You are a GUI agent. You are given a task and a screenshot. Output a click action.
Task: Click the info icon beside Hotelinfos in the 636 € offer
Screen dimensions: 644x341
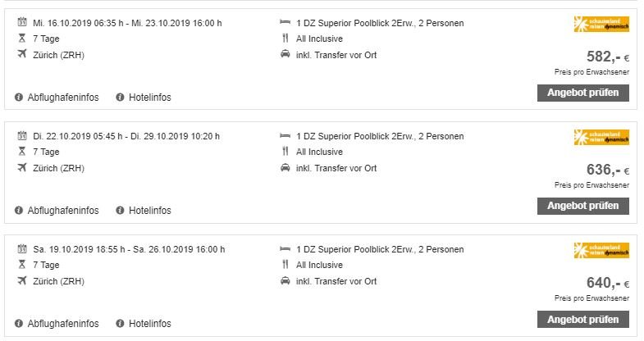[120, 211]
